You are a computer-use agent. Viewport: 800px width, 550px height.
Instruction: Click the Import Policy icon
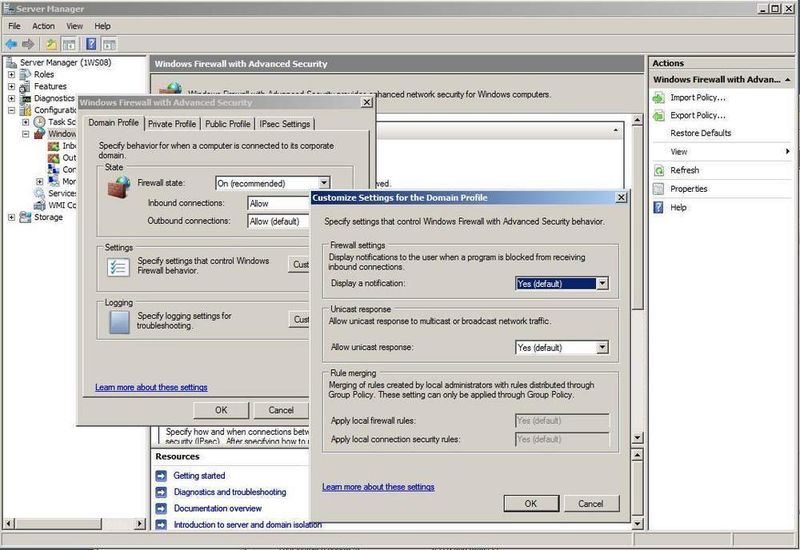coord(659,97)
